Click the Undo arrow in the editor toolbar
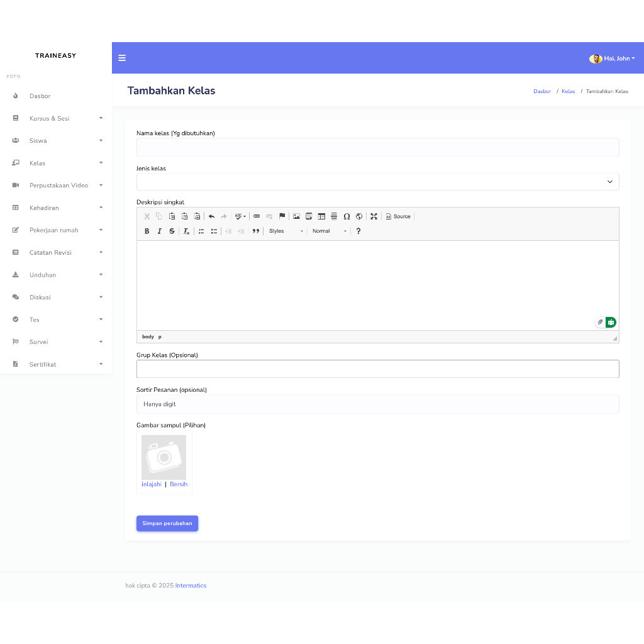Screen dimensions: 644x644 point(211,216)
